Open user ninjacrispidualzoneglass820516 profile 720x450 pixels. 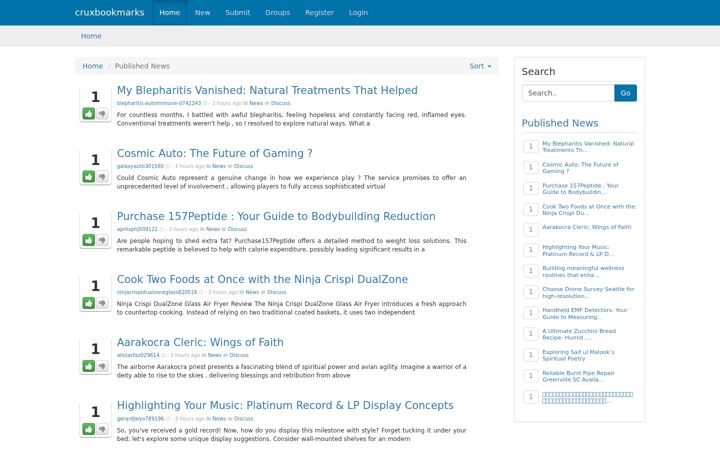[157, 292]
